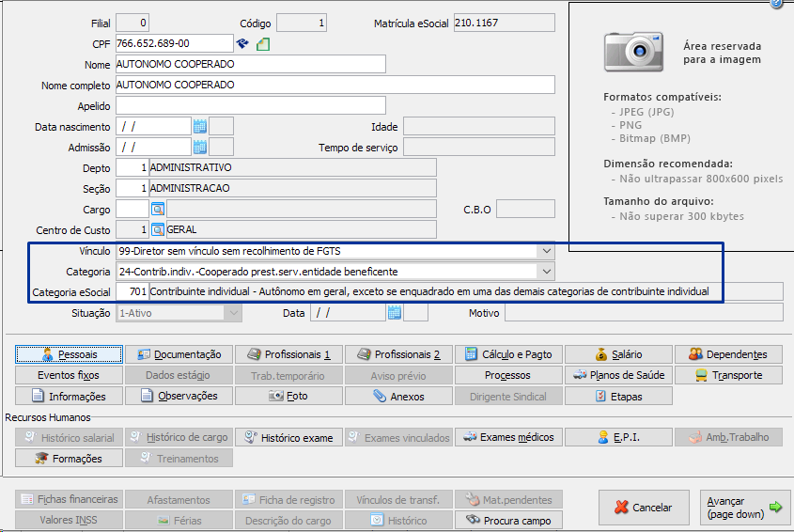The width and height of the screenshot is (794, 532).
Task: Click the Matrícula eSocial field
Action: [505, 23]
